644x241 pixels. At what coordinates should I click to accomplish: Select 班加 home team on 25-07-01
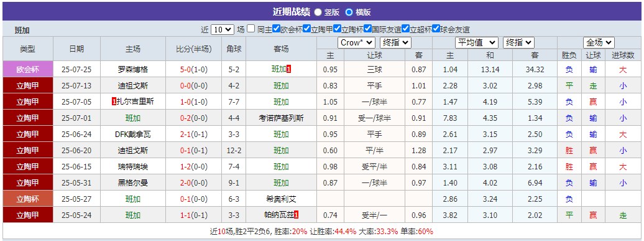click(x=132, y=118)
